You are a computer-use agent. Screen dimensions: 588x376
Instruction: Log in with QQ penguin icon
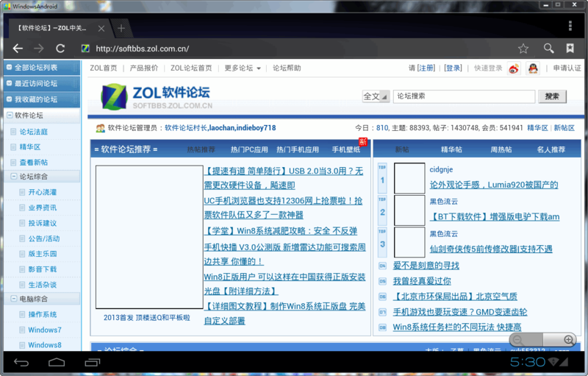[534, 68]
